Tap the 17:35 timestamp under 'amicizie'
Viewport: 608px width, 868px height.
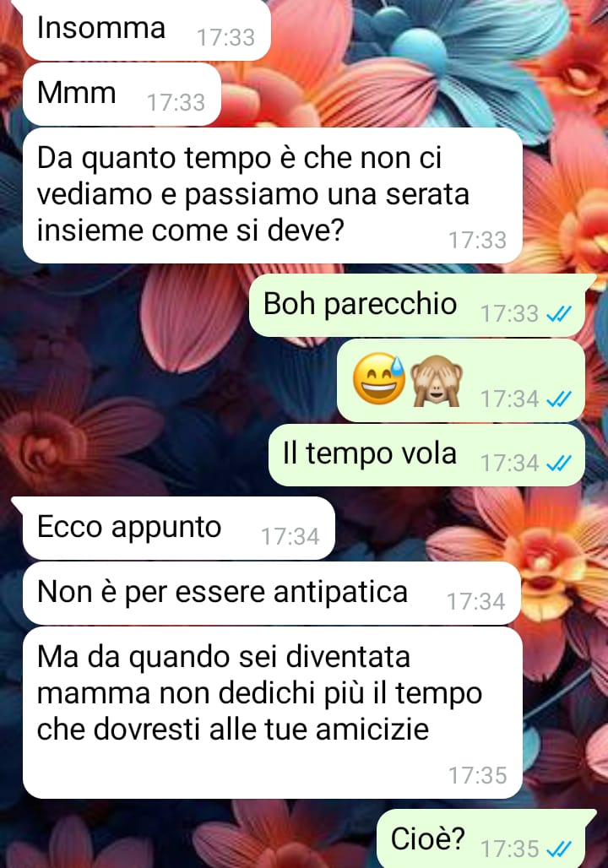coord(477,776)
